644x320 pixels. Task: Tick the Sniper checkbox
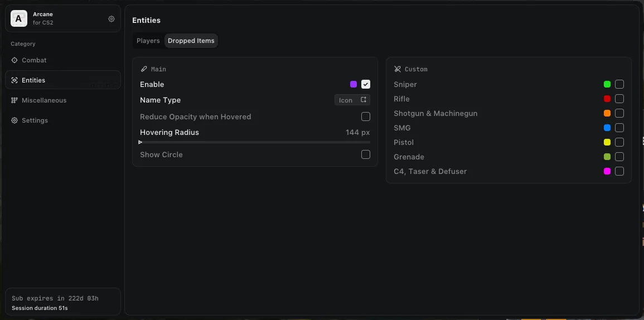(x=619, y=84)
